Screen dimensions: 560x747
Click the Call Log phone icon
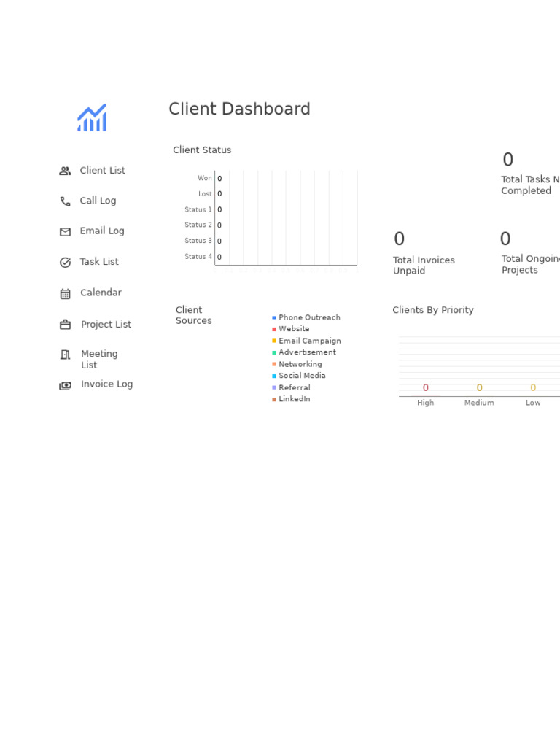click(x=65, y=201)
